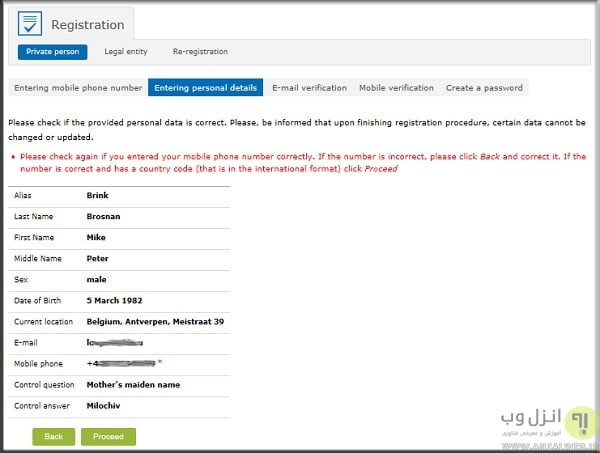Click the Registration header title
Viewport: 600px width, 453px height.
click(88, 25)
